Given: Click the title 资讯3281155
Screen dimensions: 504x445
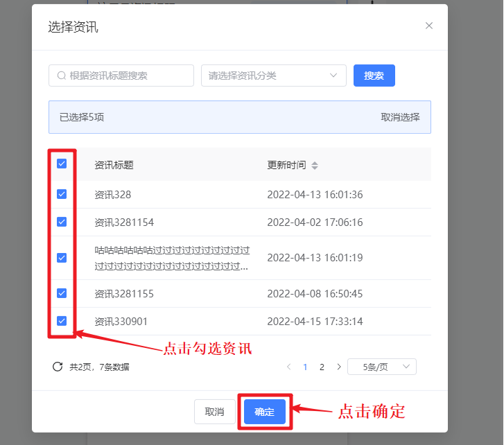Looking at the screenshot, I should (x=124, y=294).
